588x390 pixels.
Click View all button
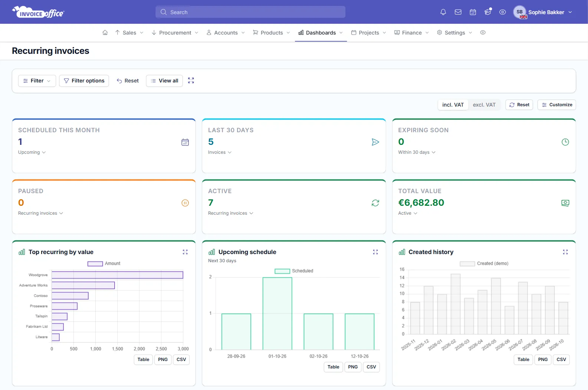point(164,81)
